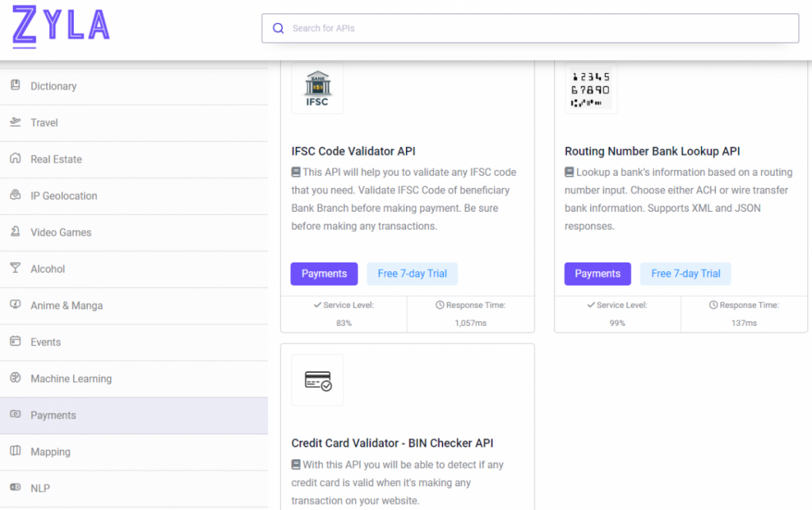812x510 pixels.
Task: Click the Anime & Manga icon
Action: pos(16,305)
